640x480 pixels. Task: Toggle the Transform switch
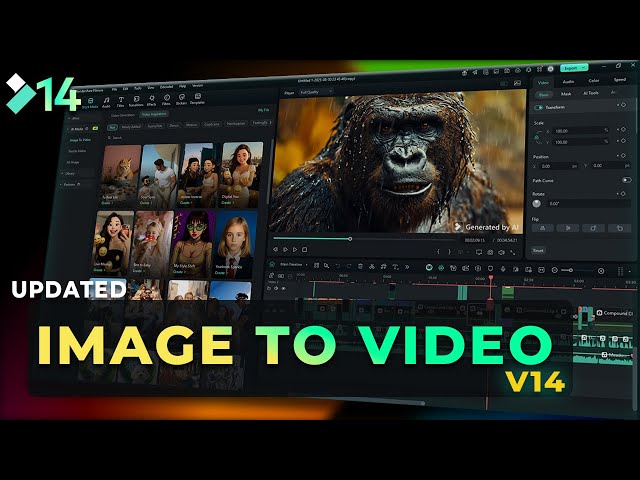(x=539, y=108)
